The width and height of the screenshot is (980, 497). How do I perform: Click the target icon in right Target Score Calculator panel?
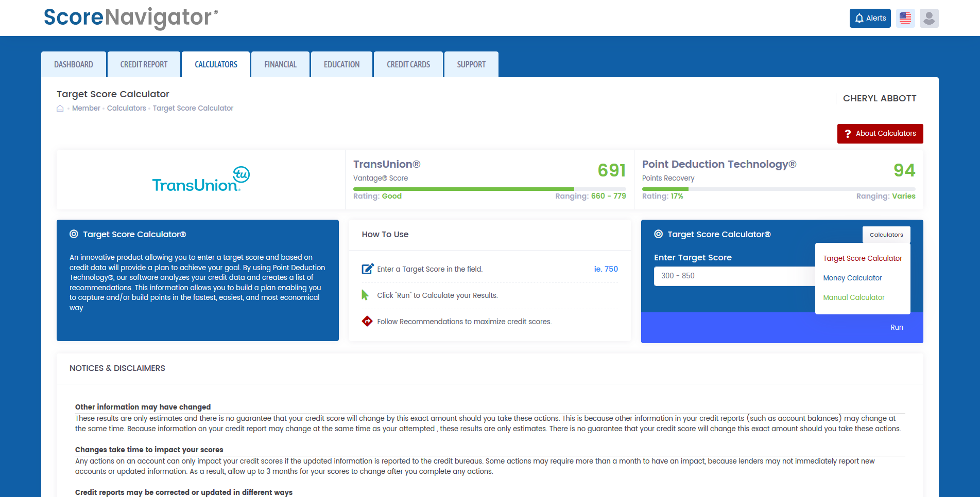coord(658,234)
